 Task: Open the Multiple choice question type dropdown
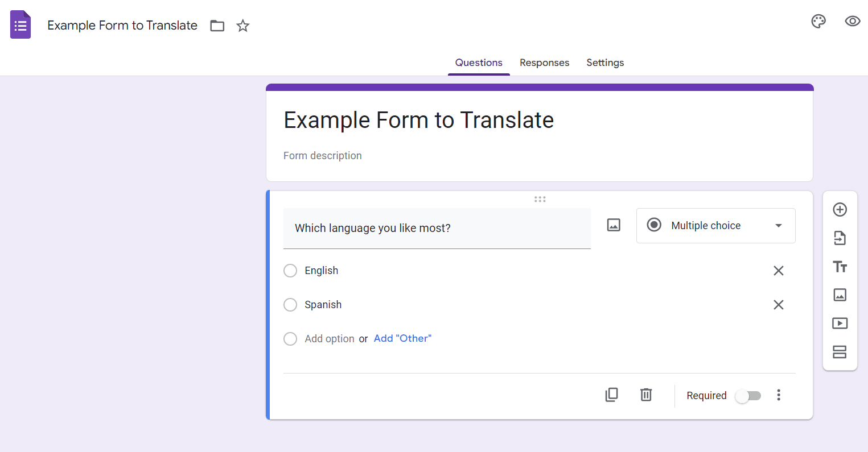(x=715, y=225)
